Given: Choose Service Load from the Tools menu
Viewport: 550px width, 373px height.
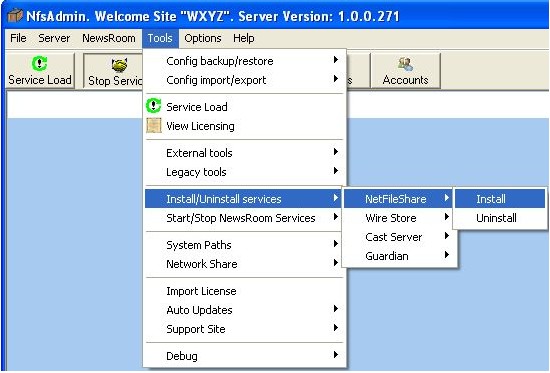Looking at the screenshot, I should click(x=243, y=107).
